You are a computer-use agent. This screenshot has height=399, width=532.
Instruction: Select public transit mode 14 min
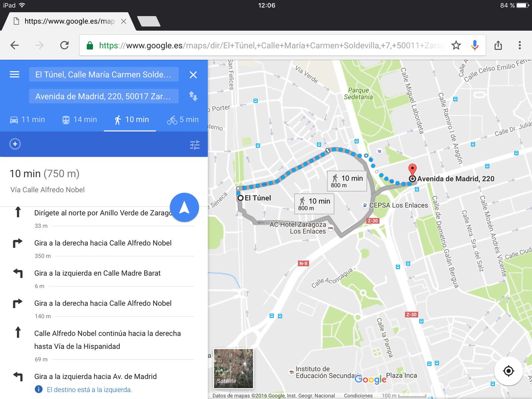click(x=79, y=120)
